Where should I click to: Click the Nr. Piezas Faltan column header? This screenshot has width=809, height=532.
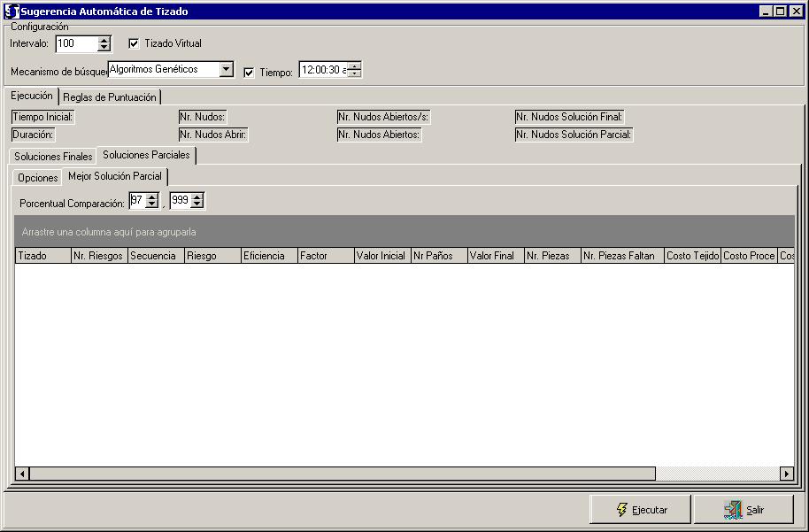[621, 256]
